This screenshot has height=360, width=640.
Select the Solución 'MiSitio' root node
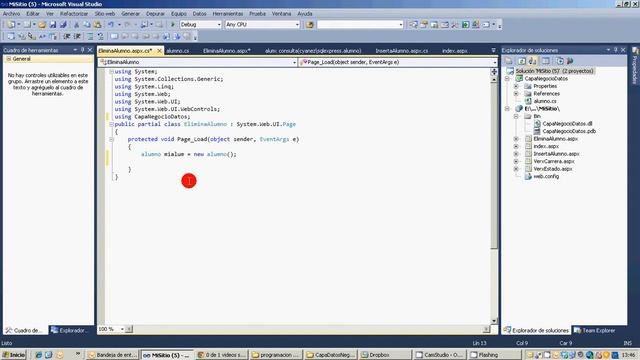554,71
